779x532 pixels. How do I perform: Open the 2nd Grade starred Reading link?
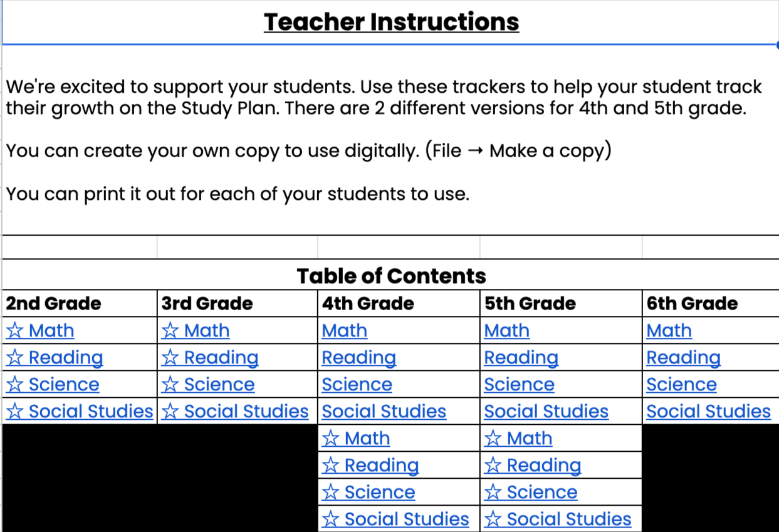(55, 357)
